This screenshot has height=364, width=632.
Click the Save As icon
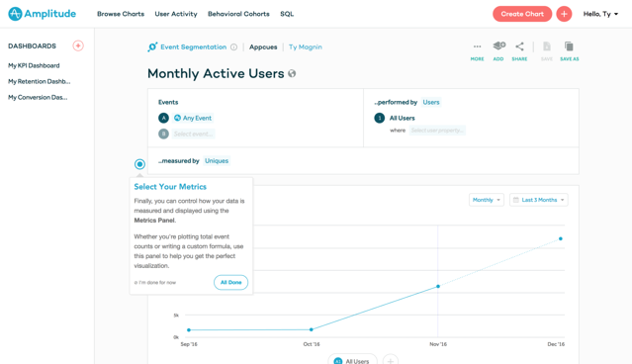click(x=569, y=46)
